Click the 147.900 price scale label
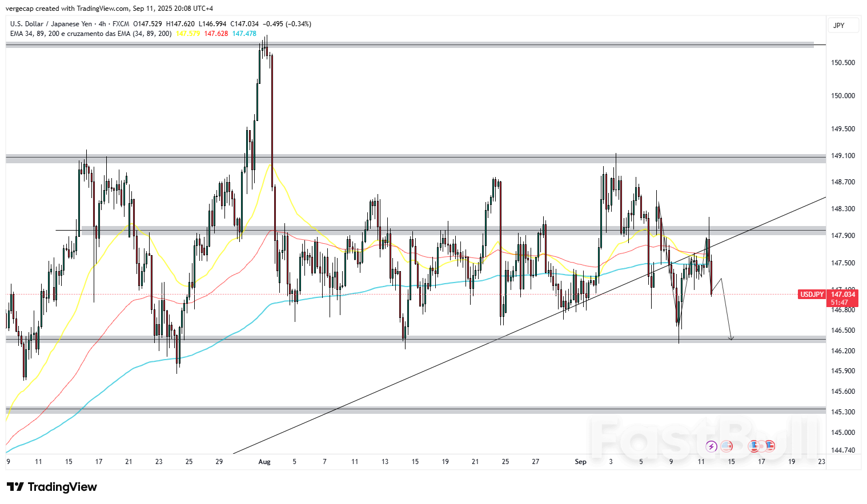867x504 pixels. (843, 236)
